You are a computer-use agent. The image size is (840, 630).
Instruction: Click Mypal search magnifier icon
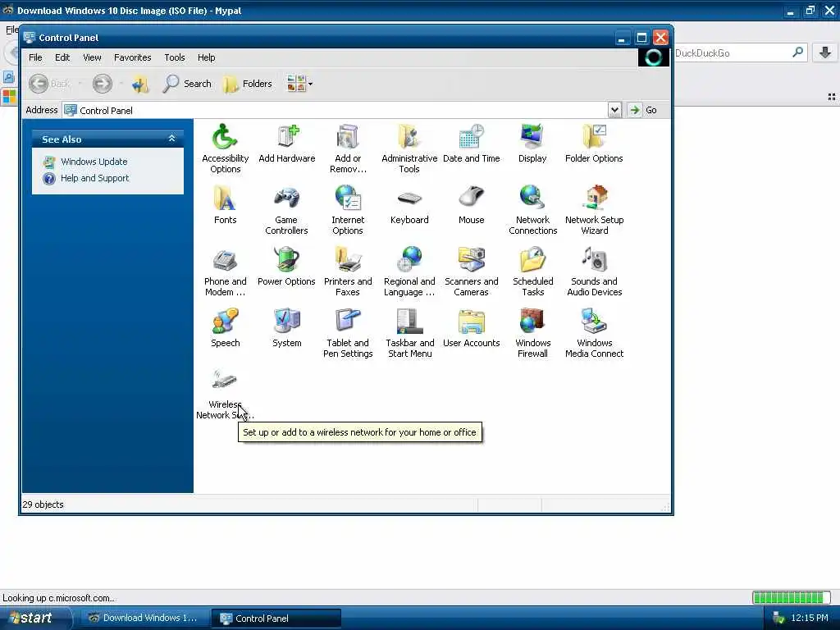[798, 52]
